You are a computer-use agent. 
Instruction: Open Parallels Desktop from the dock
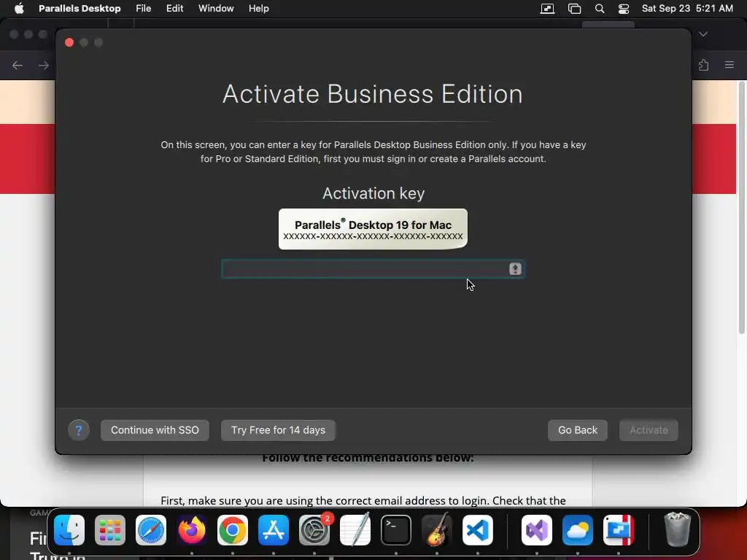tap(619, 530)
